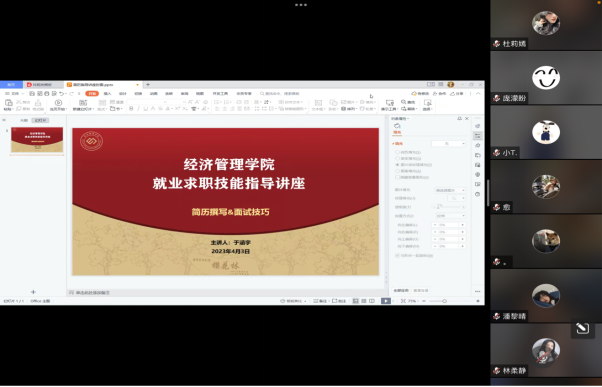Image resolution: width=602 pixels, height=387 pixels.
Task: Pin the object properties panel
Action: 459,119
